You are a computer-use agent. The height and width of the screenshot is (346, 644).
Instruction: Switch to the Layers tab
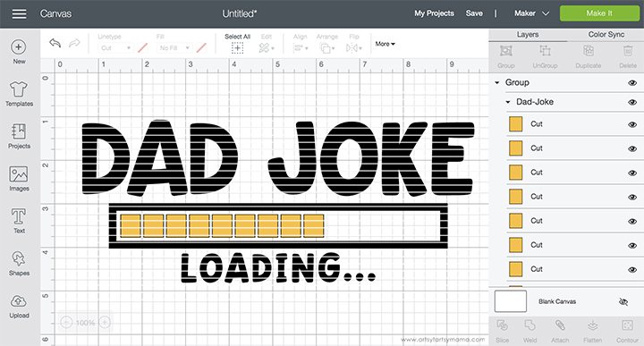coord(528,35)
